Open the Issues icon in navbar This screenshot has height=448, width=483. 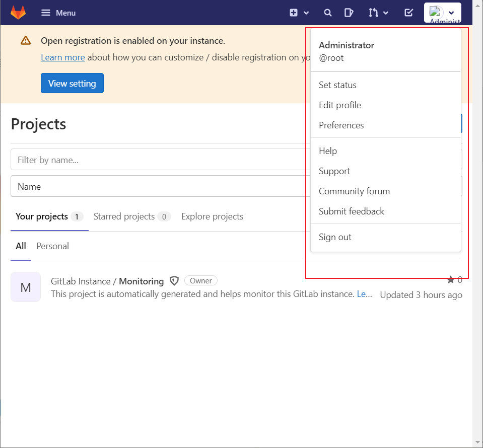pyautogui.click(x=349, y=13)
